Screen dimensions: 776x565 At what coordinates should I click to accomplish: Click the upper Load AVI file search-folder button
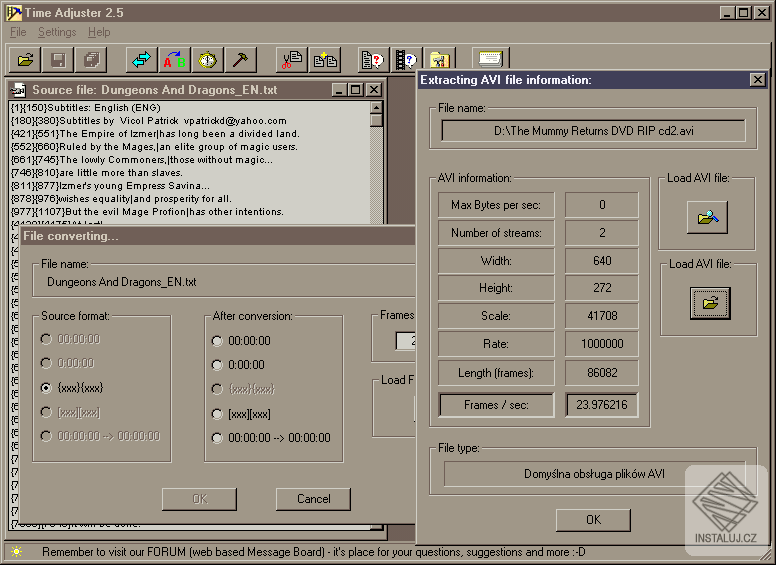(x=707, y=217)
